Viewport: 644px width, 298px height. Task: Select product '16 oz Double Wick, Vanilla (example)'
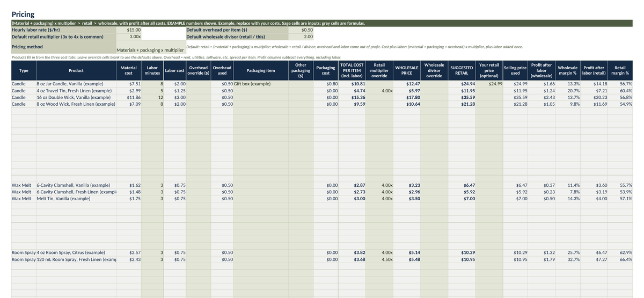coord(76,98)
